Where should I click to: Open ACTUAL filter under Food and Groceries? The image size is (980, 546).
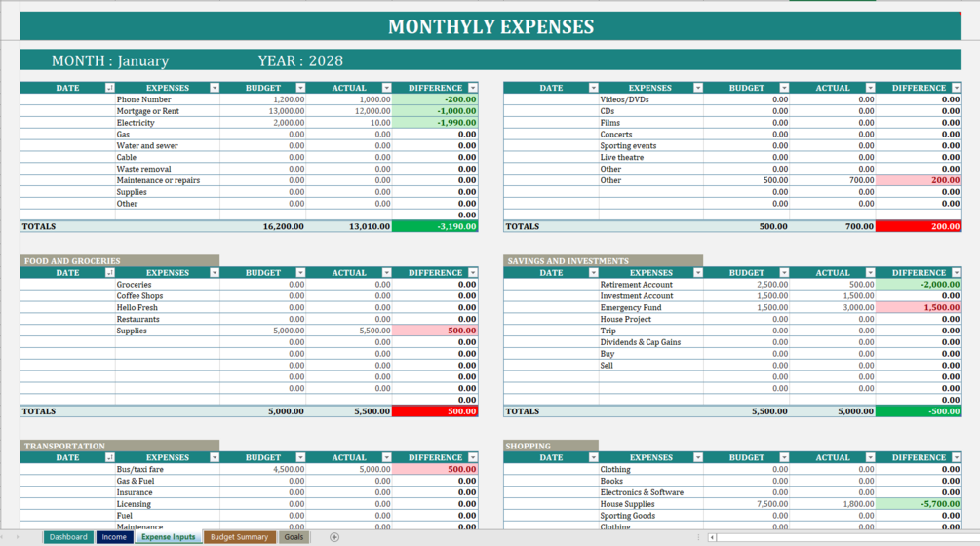(x=387, y=273)
